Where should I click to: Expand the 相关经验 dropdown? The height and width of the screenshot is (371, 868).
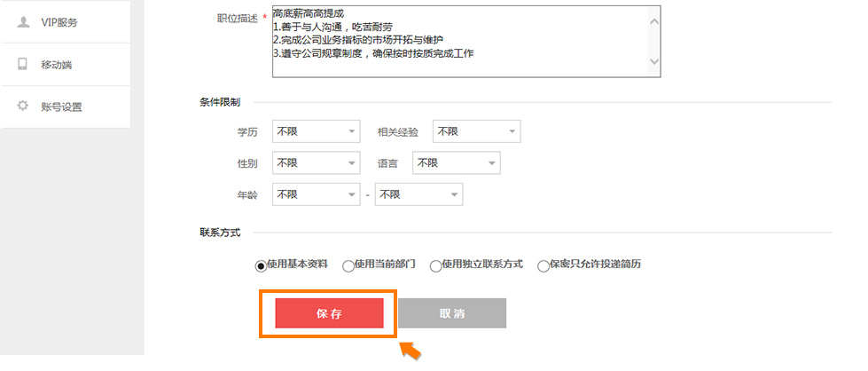point(477,131)
